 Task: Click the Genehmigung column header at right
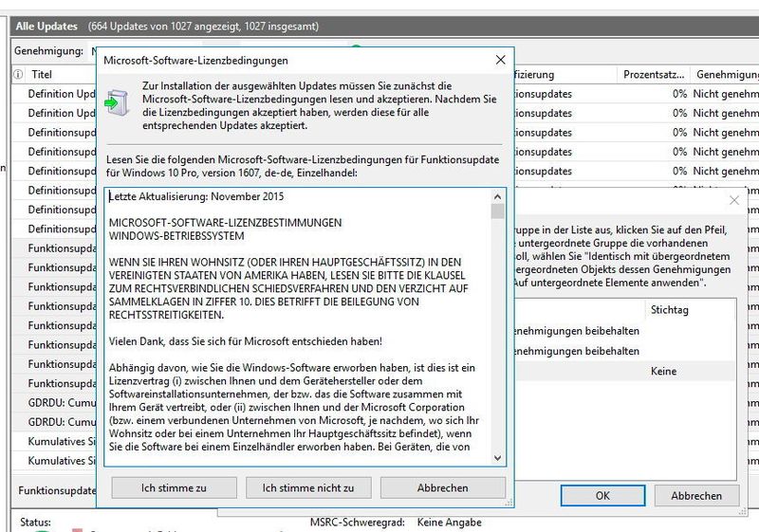click(x=727, y=75)
